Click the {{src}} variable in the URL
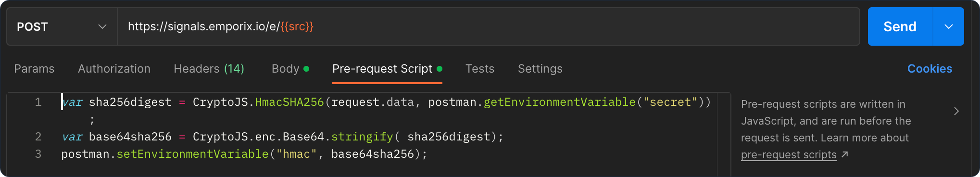Screen dimensions: 980x177 point(297,26)
